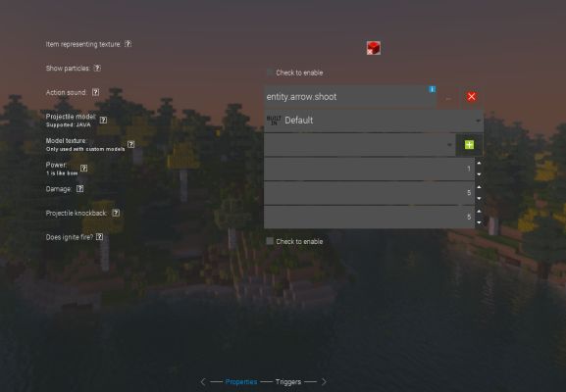Increase Power value with up arrow
The image size is (566, 392).
(x=479, y=163)
